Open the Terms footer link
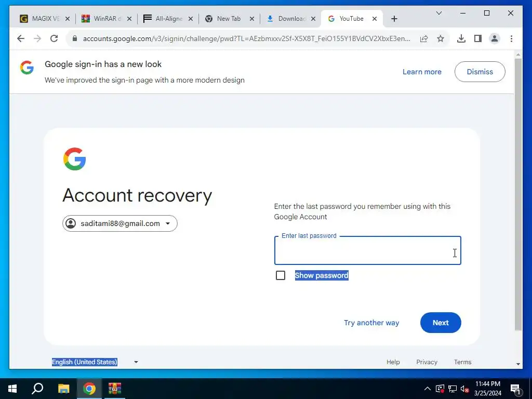Image resolution: width=532 pixels, height=399 pixels. 463,362
